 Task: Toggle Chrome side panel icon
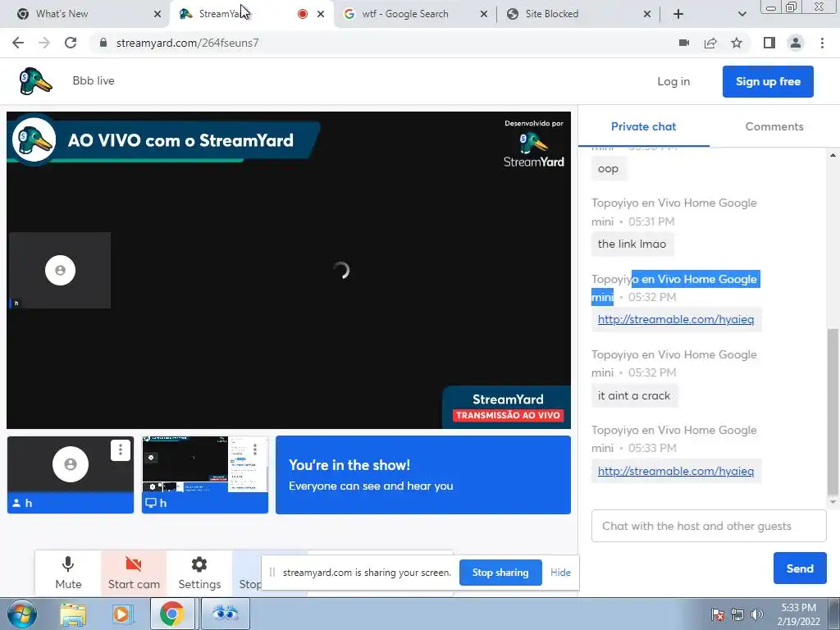(769, 43)
